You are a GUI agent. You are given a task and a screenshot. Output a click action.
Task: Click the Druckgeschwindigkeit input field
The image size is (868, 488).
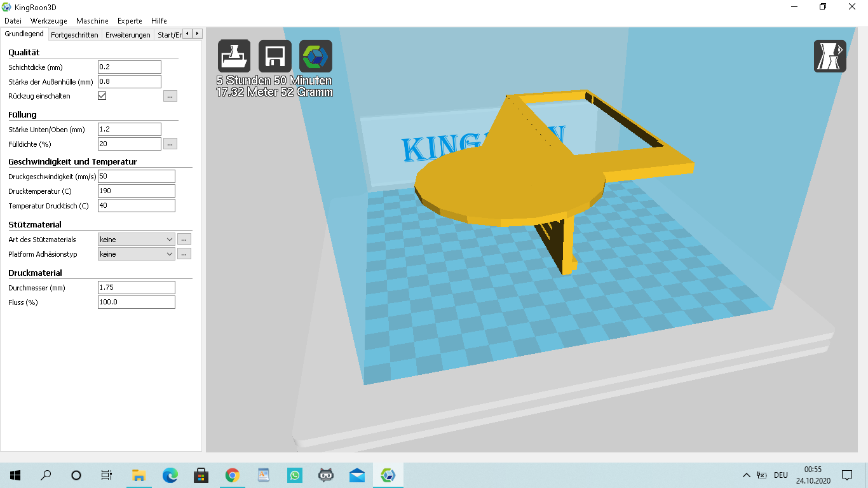[136, 176]
